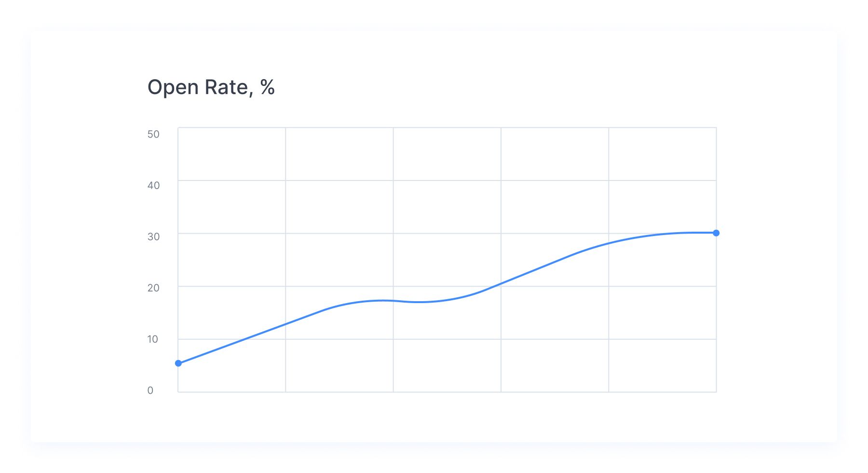Click the 30 y-axis label
Viewport: 868px width, 473px height.
click(x=153, y=236)
